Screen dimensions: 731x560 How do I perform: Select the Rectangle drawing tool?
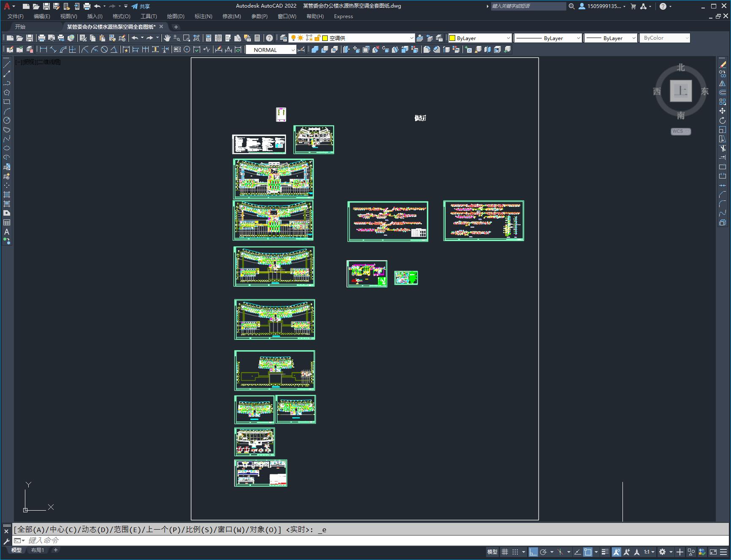point(7,102)
